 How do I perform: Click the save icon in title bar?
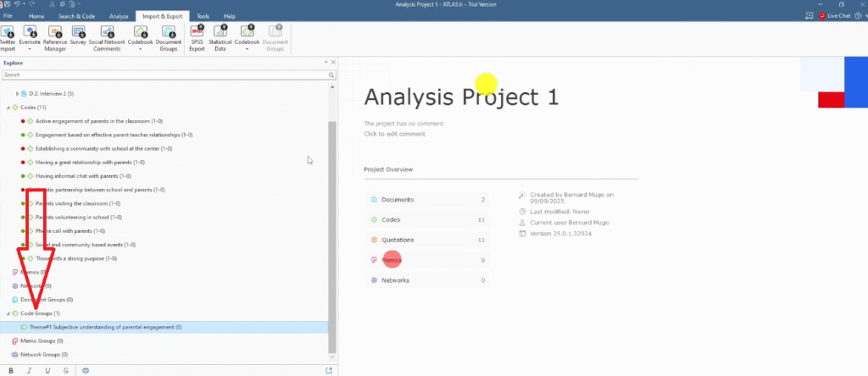[7, 5]
